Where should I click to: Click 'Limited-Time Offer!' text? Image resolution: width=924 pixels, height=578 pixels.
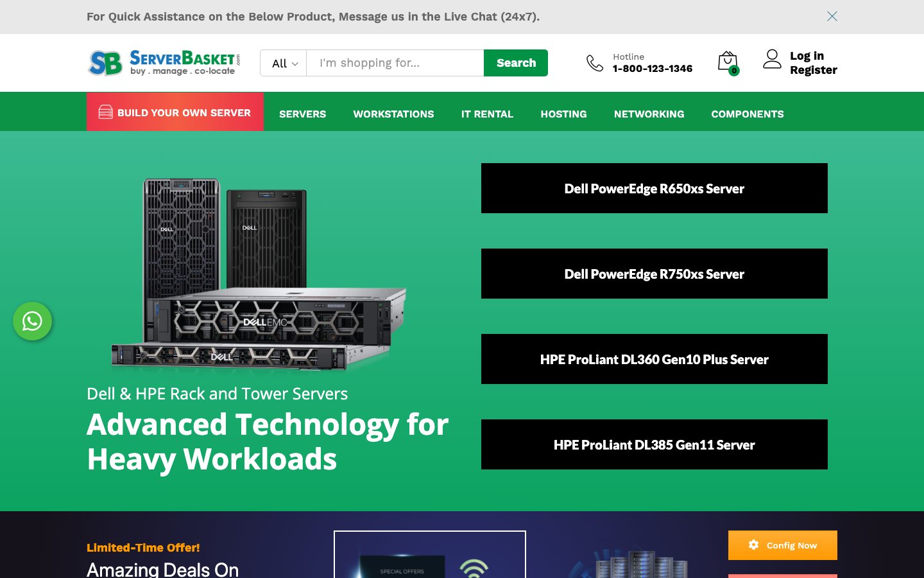pyautogui.click(x=143, y=548)
